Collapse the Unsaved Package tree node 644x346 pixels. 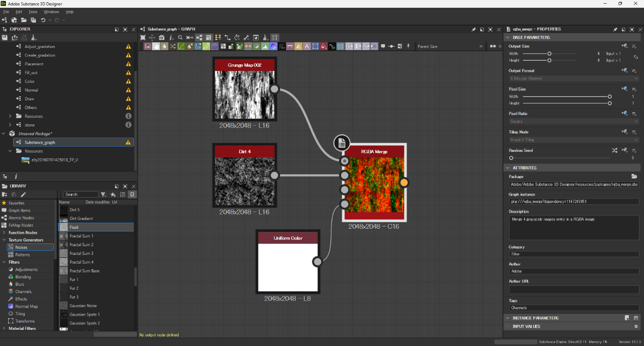(x=4, y=134)
